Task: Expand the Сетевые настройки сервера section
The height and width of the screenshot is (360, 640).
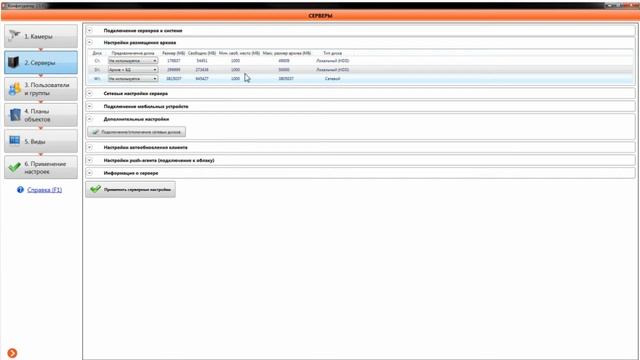Action: [x=90, y=93]
